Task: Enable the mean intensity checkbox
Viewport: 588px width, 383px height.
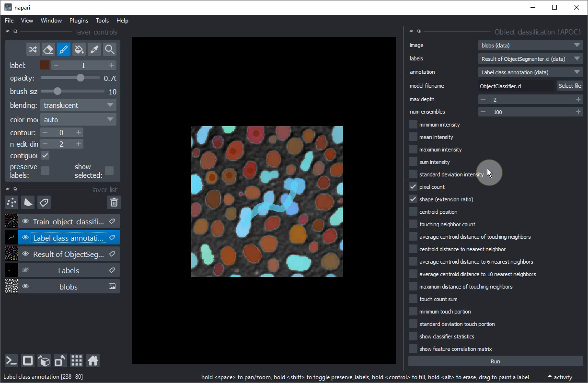Action: [413, 137]
